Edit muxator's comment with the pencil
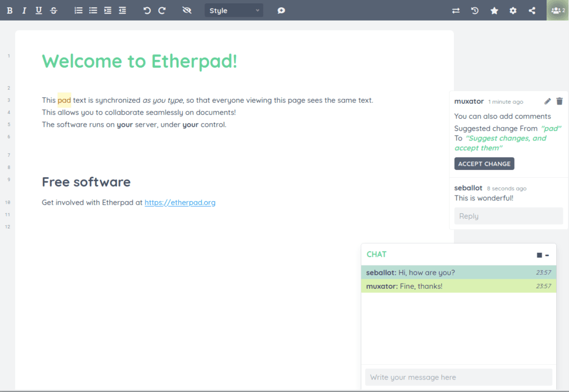The width and height of the screenshot is (569, 392). pyautogui.click(x=547, y=101)
